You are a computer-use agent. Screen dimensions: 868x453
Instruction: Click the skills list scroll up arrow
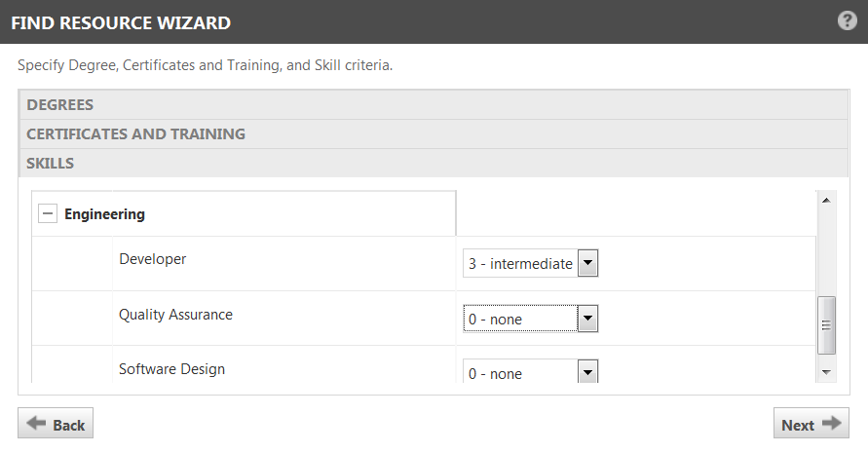[x=826, y=201]
